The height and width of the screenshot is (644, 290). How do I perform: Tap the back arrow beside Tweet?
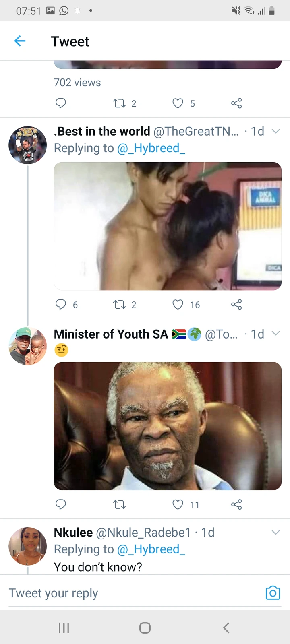click(x=20, y=41)
